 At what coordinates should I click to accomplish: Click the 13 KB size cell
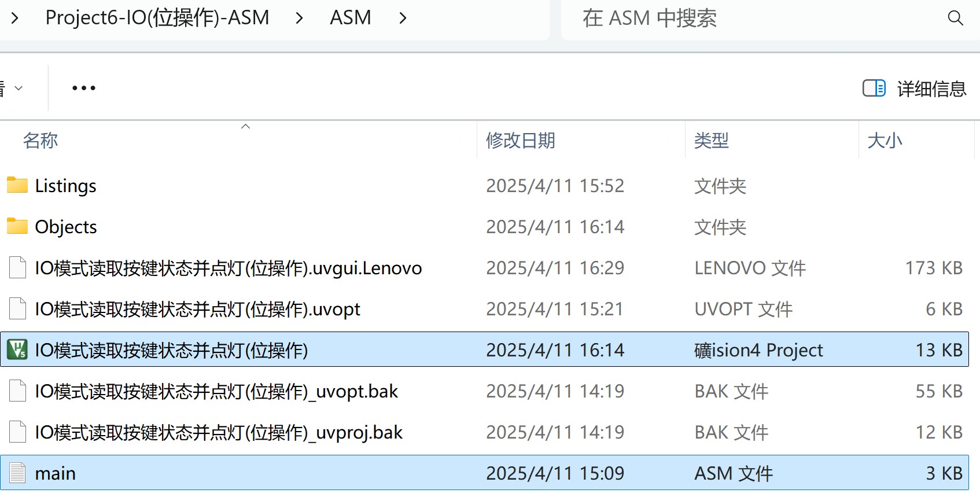coord(939,350)
